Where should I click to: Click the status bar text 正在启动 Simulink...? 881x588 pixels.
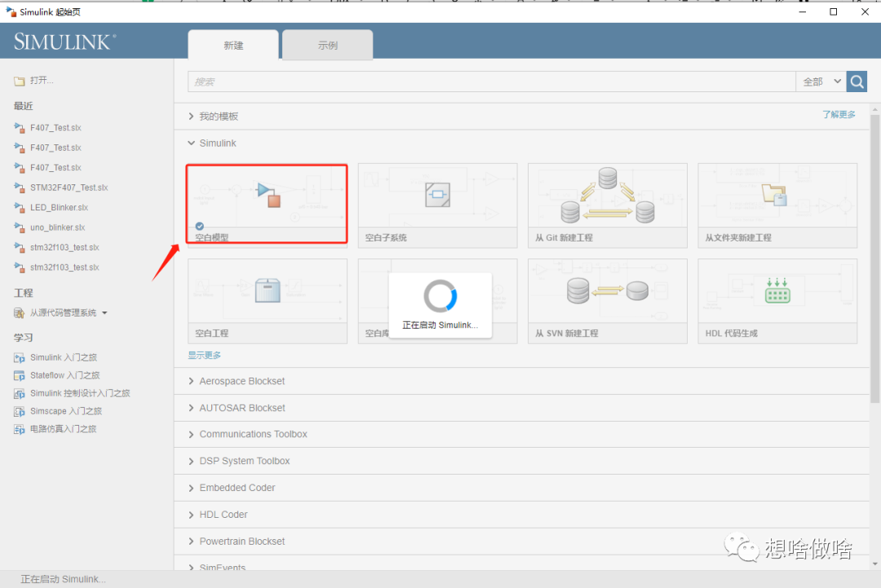pos(63,579)
